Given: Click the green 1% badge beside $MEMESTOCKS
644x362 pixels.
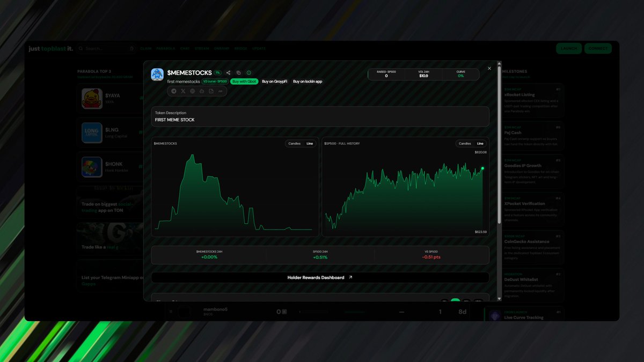Looking at the screenshot, I should pyautogui.click(x=218, y=72).
